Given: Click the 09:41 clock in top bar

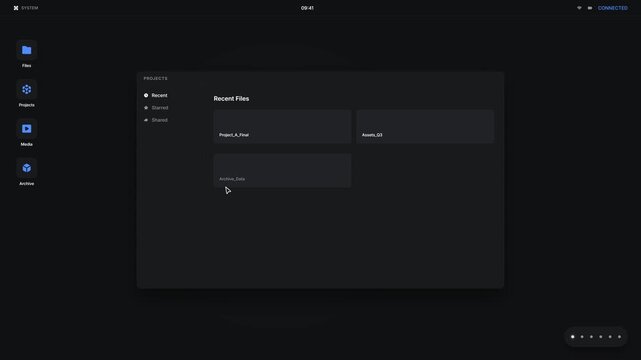Looking at the screenshot, I should [x=307, y=8].
